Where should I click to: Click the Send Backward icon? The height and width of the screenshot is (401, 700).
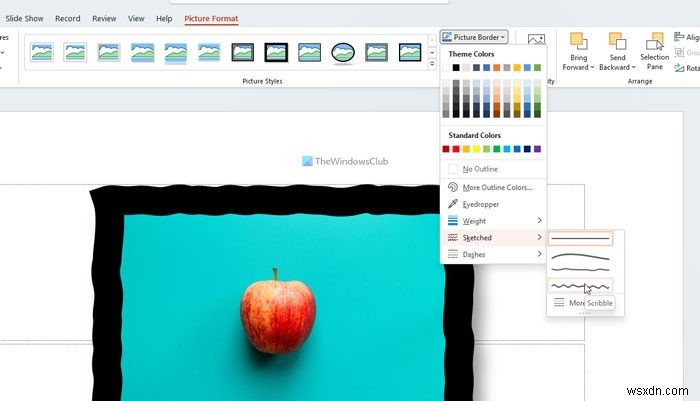pyautogui.click(x=617, y=41)
